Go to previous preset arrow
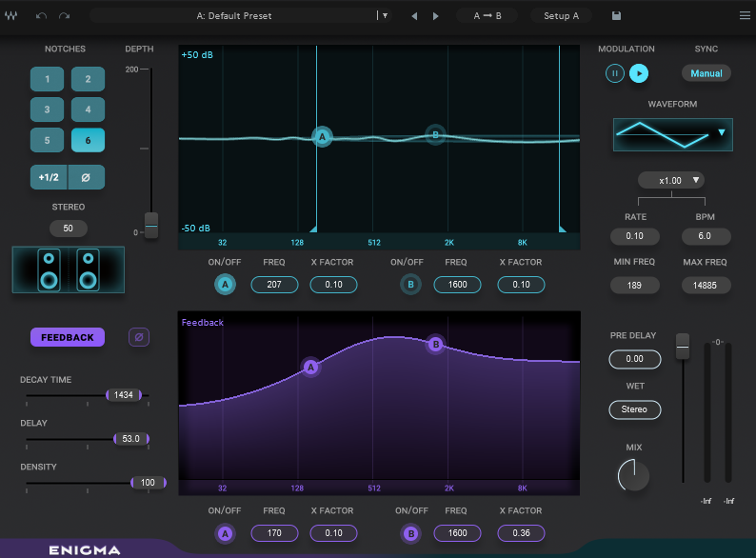756x558 pixels. pos(414,16)
